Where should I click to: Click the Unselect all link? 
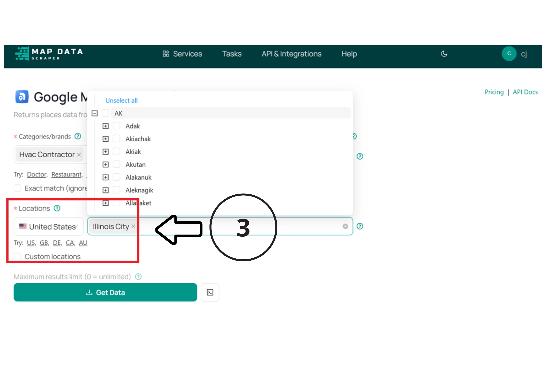pos(121,101)
